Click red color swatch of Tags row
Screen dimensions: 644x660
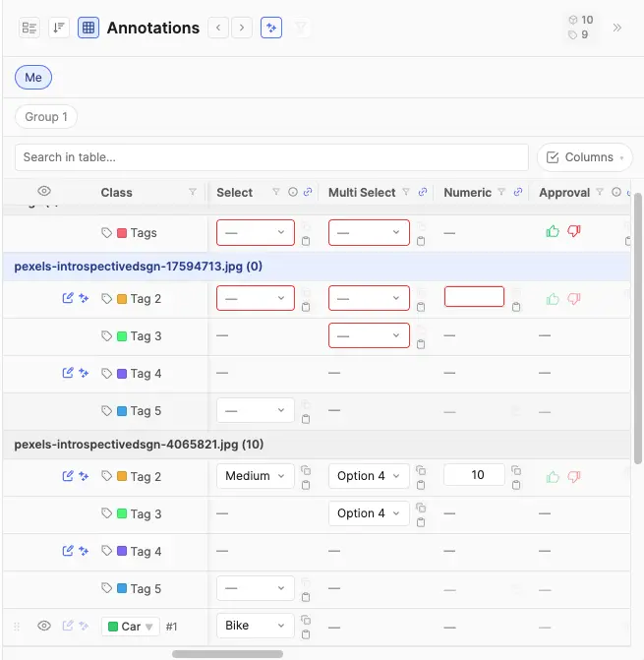[122, 233]
